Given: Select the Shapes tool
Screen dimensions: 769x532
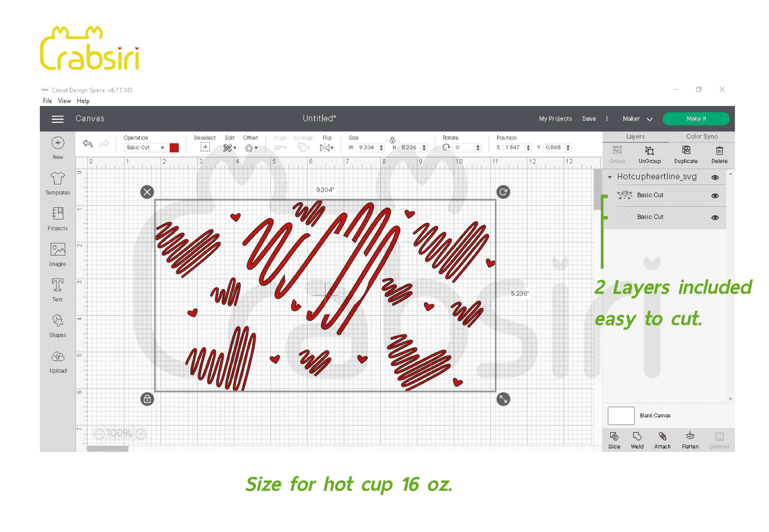Looking at the screenshot, I should point(57,325).
